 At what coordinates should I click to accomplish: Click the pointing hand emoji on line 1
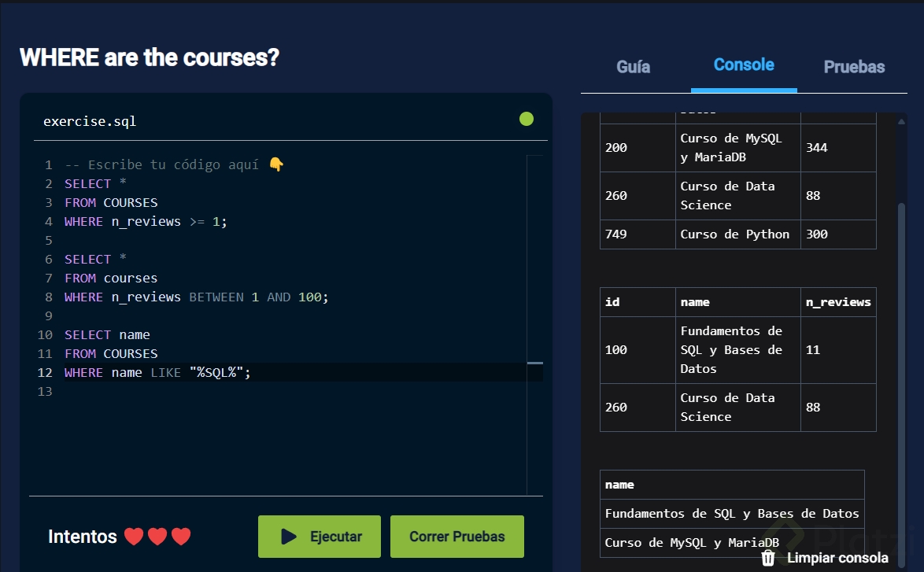point(276,164)
